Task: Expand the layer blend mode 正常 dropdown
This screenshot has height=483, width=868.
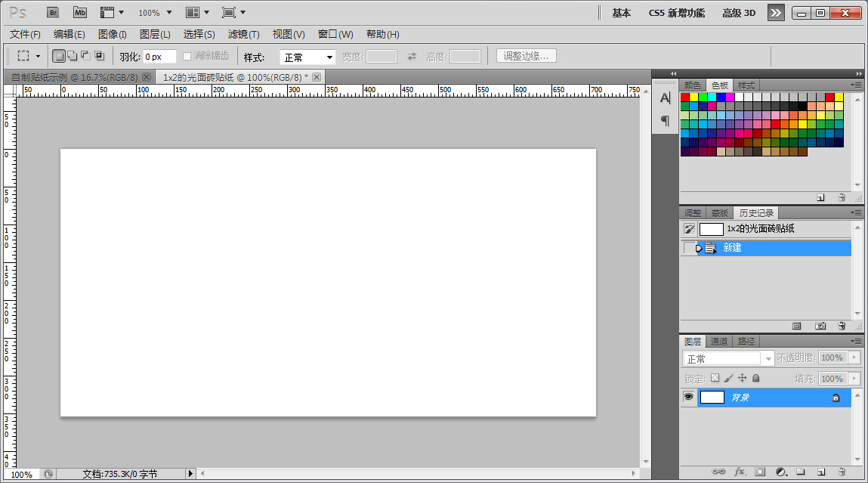Action: tap(728, 358)
